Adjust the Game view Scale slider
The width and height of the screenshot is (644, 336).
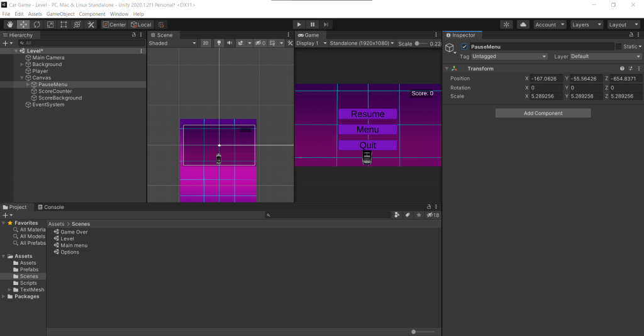(x=417, y=43)
